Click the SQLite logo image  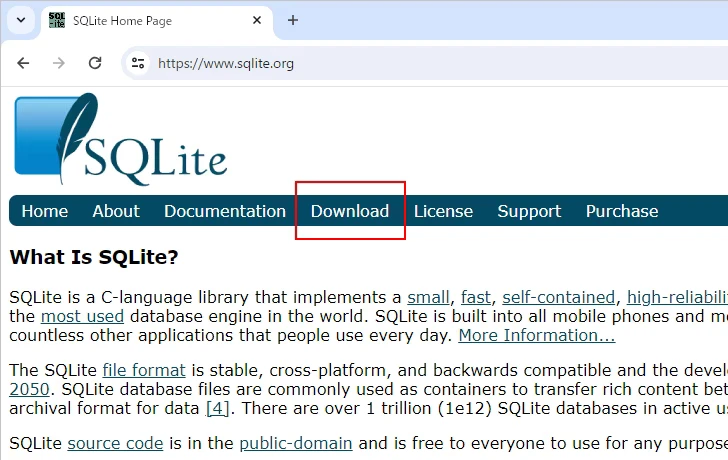tap(121, 140)
